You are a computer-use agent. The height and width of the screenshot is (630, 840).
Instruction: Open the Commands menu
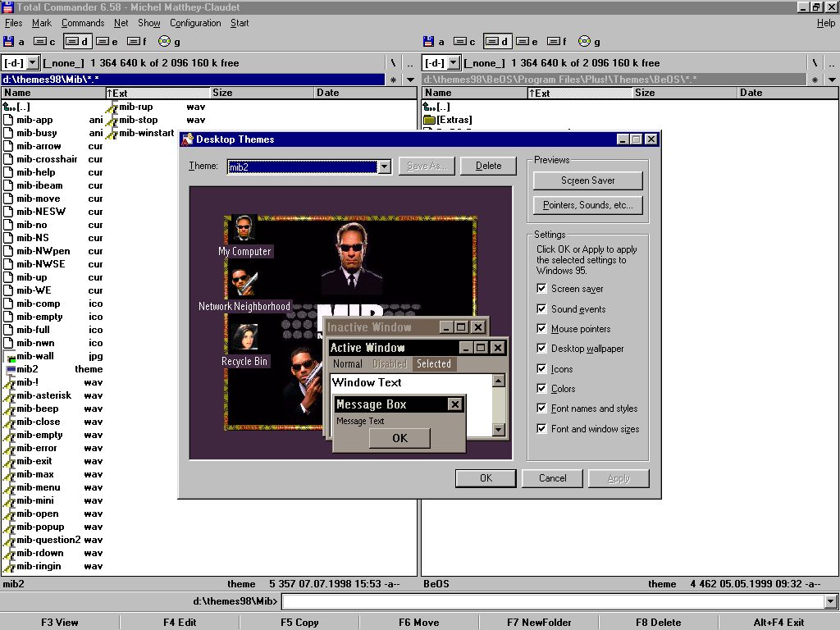point(83,23)
